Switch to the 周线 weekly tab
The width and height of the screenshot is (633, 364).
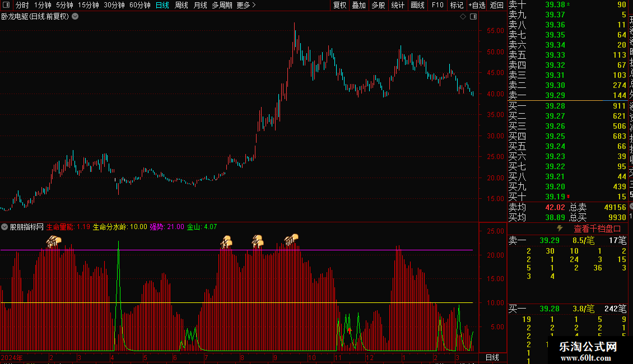point(181,5)
